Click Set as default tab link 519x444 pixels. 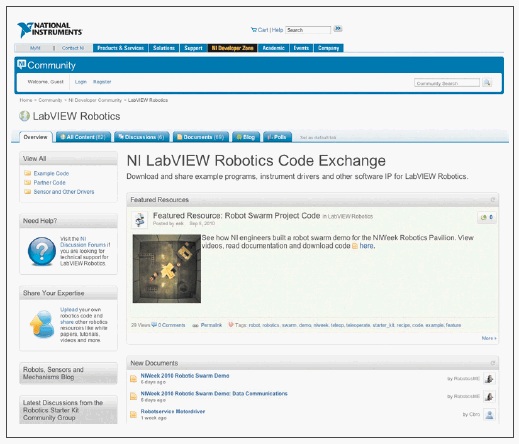pyautogui.click(x=318, y=137)
